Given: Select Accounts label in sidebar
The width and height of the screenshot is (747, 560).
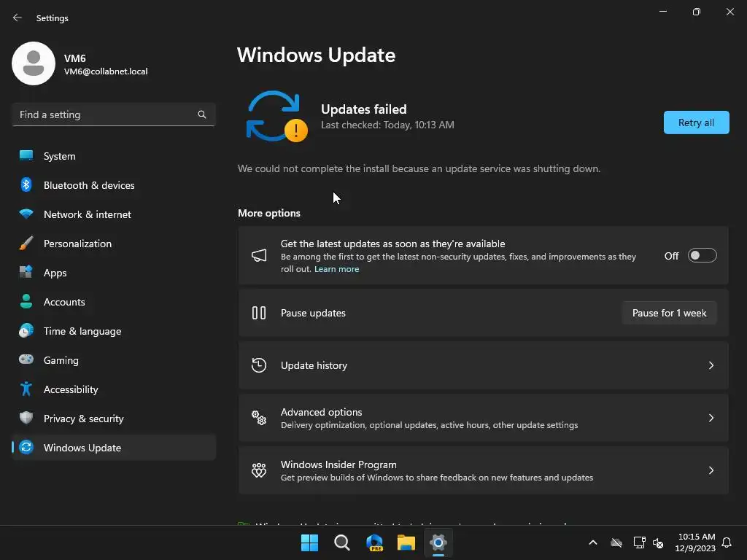Looking at the screenshot, I should pyautogui.click(x=64, y=302).
